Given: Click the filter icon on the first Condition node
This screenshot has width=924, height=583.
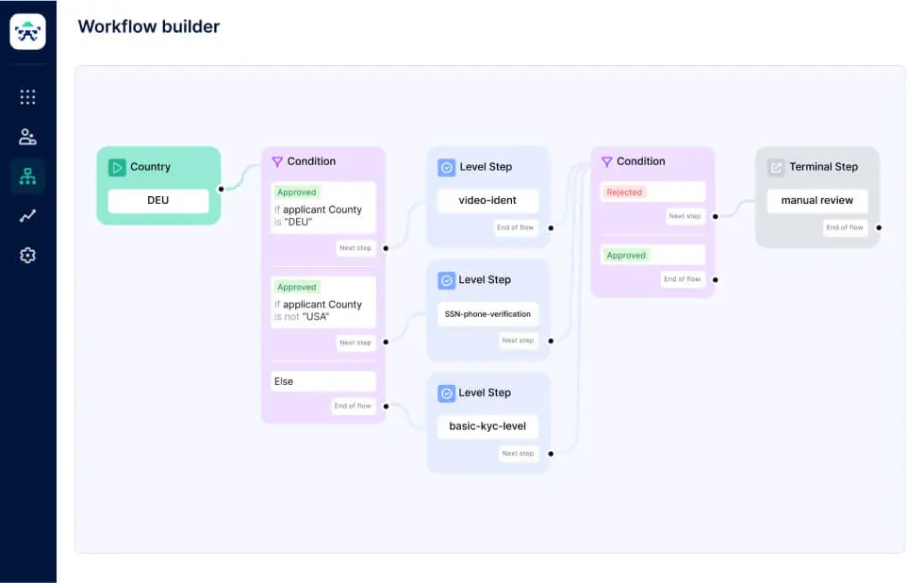Looking at the screenshot, I should [276, 161].
